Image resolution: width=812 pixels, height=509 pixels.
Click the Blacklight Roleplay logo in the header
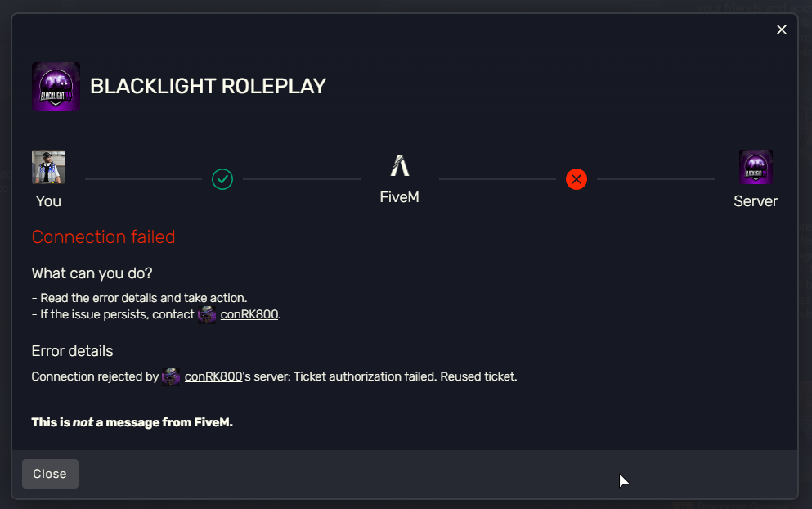[55, 85]
